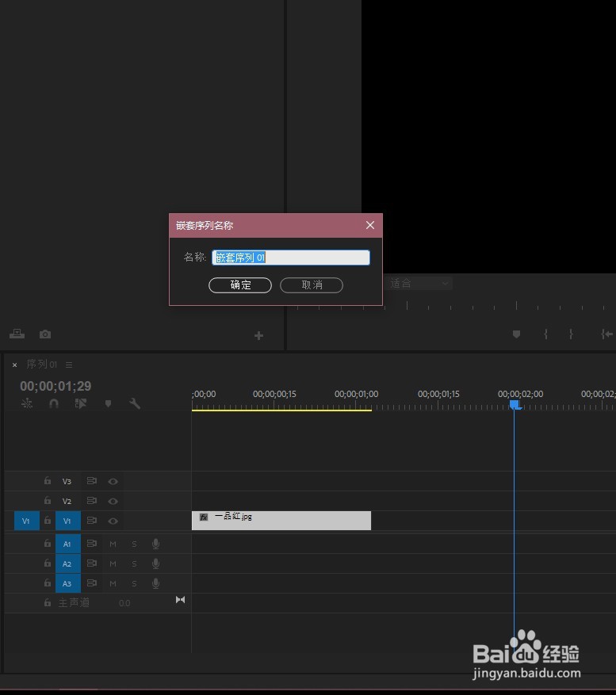Toggle lock on audio track A3

coord(48,582)
